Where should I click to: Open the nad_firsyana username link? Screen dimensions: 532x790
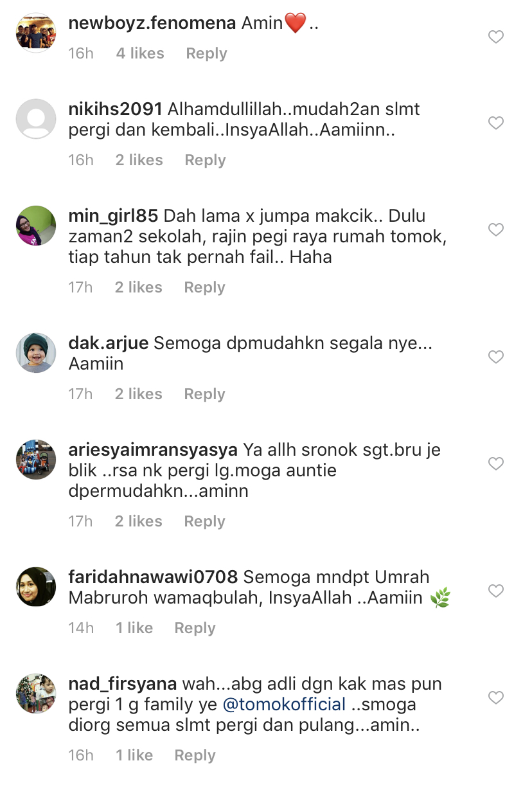click(123, 684)
